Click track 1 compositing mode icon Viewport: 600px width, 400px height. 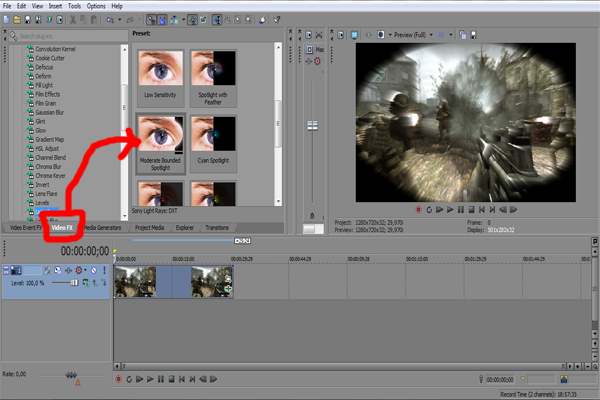point(85,283)
